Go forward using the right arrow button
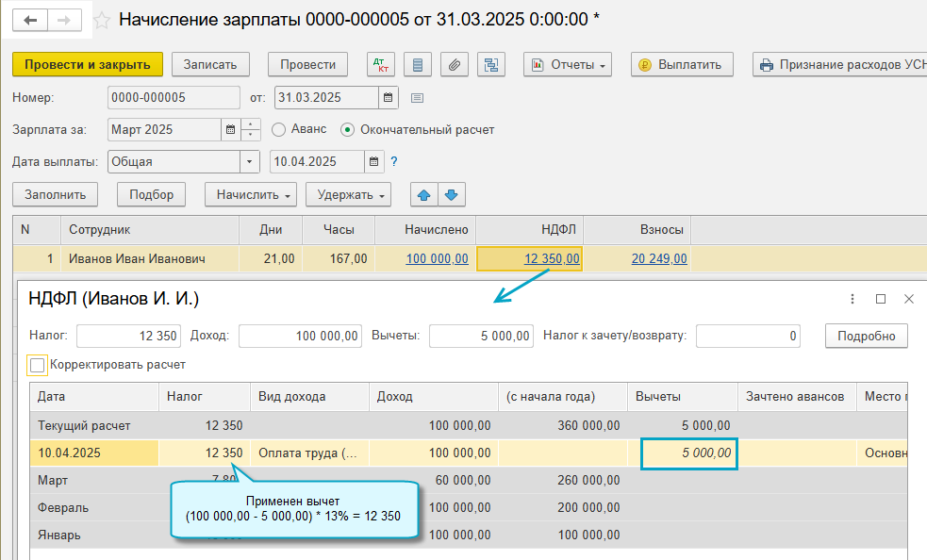927x560 pixels. 64,20
